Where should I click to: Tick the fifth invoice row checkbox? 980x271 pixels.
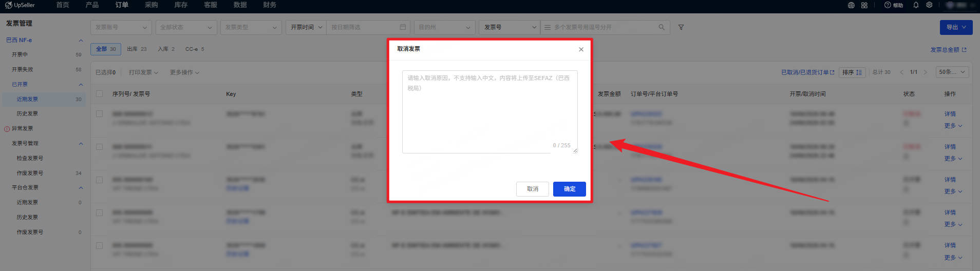100,246
